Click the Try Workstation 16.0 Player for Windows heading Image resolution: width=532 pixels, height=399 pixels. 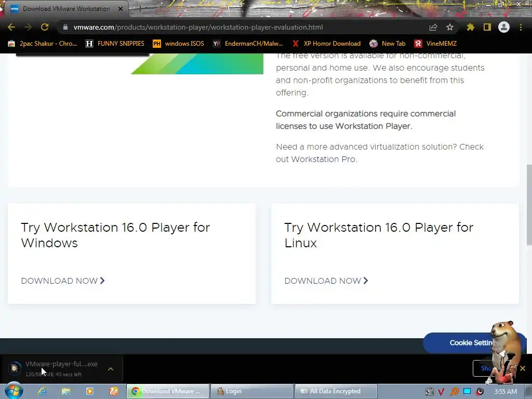coord(115,235)
